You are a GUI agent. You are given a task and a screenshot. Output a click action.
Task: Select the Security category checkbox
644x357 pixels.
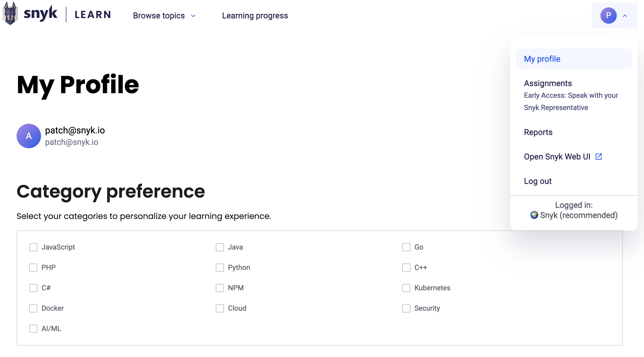[406, 308]
